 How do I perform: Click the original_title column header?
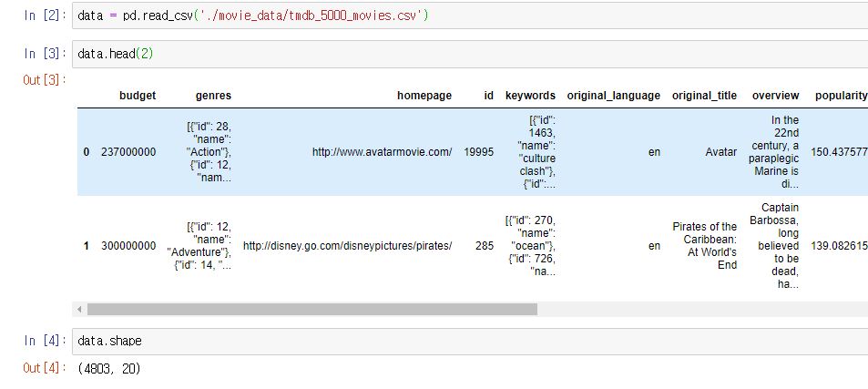tap(704, 95)
